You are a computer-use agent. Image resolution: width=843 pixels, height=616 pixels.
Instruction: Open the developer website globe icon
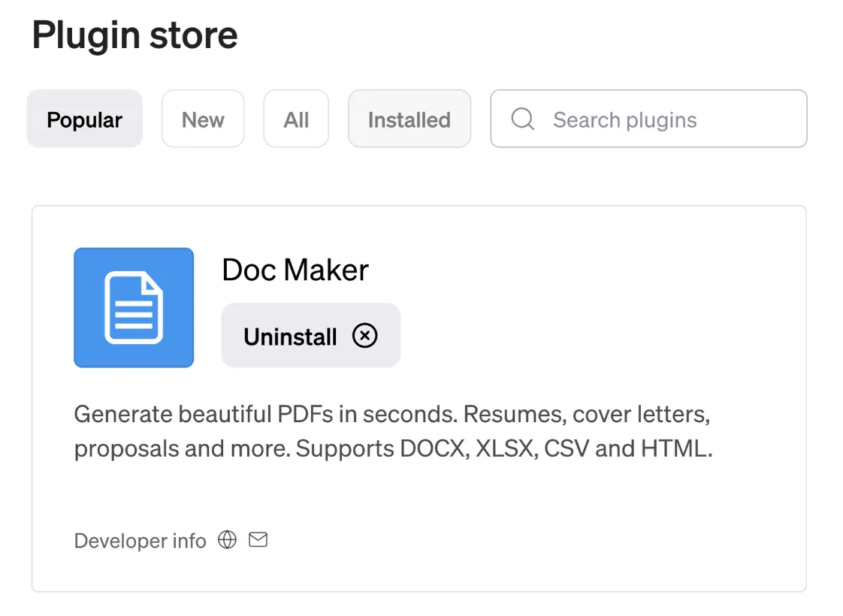coord(227,540)
